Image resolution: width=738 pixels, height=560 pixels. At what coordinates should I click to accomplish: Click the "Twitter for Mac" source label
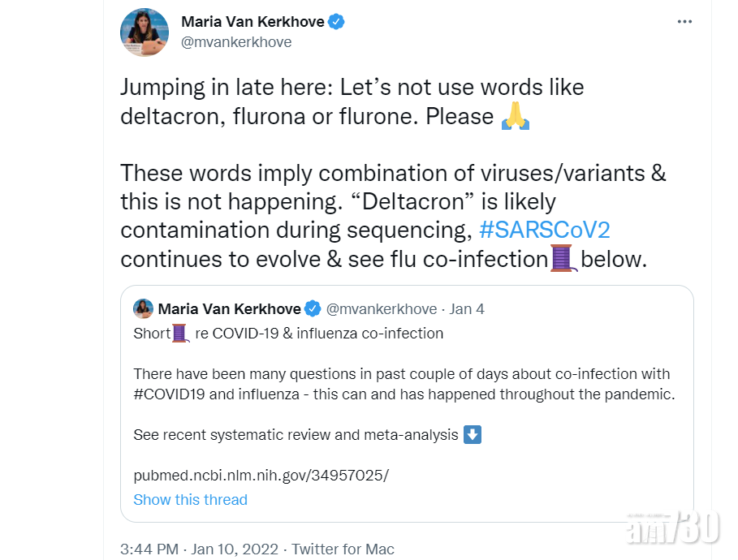(343, 549)
